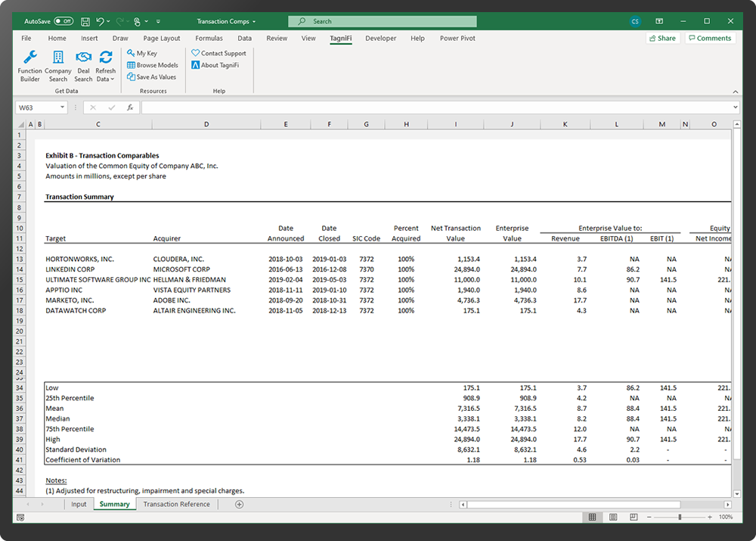
Task: Switch to Page Break Preview
Action: 634,517
